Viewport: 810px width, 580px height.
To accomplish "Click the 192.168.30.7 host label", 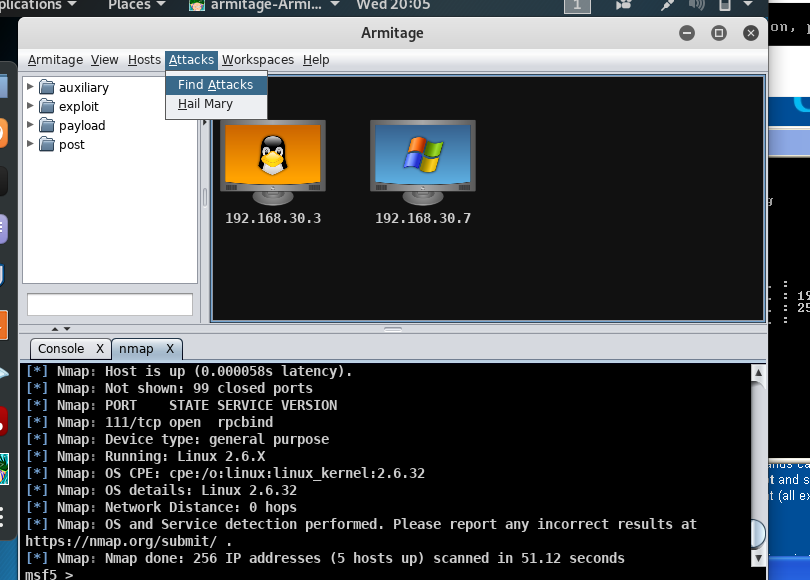I will (x=423, y=218).
